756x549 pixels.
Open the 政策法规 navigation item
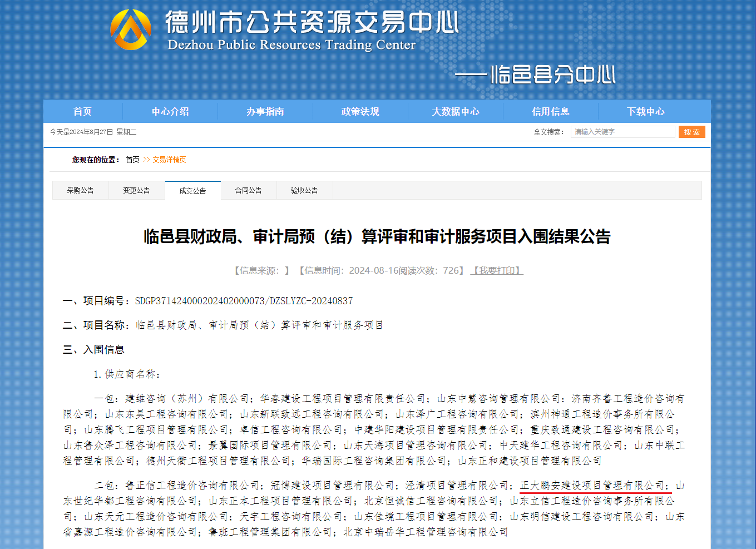coord(360,111)
